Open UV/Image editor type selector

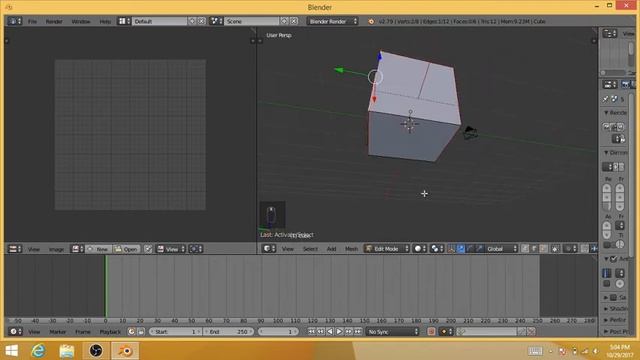pos(15,249)
